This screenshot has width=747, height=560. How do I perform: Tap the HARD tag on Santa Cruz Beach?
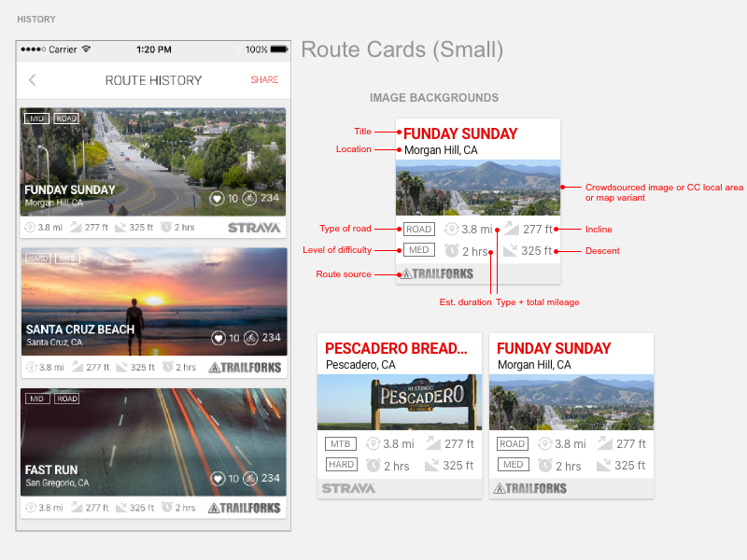pos(38,259)
